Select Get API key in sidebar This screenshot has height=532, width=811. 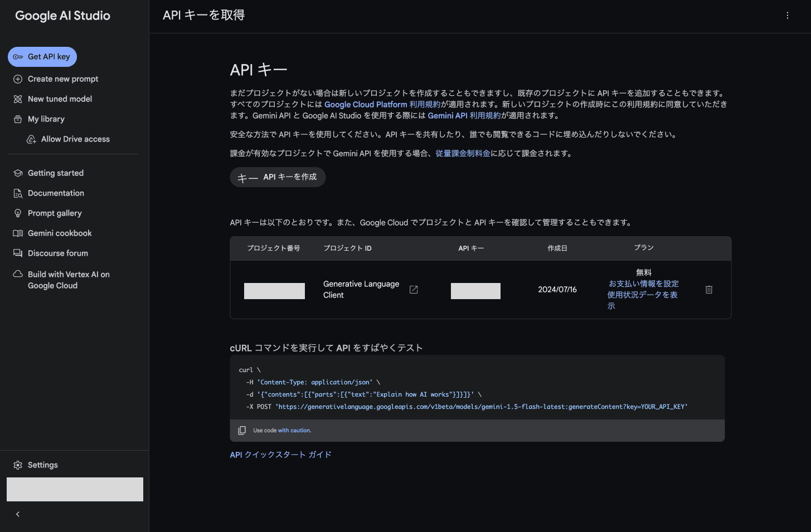(x=42, y=57)
